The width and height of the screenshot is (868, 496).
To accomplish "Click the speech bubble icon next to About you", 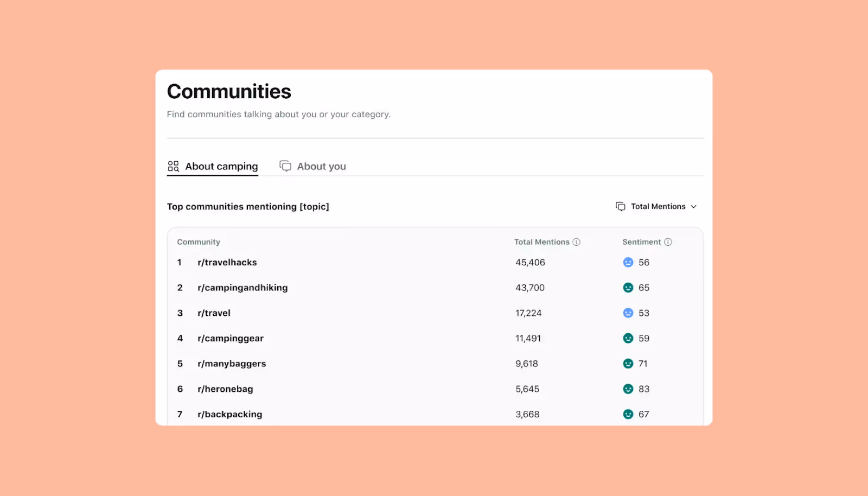I will [285, 166].
